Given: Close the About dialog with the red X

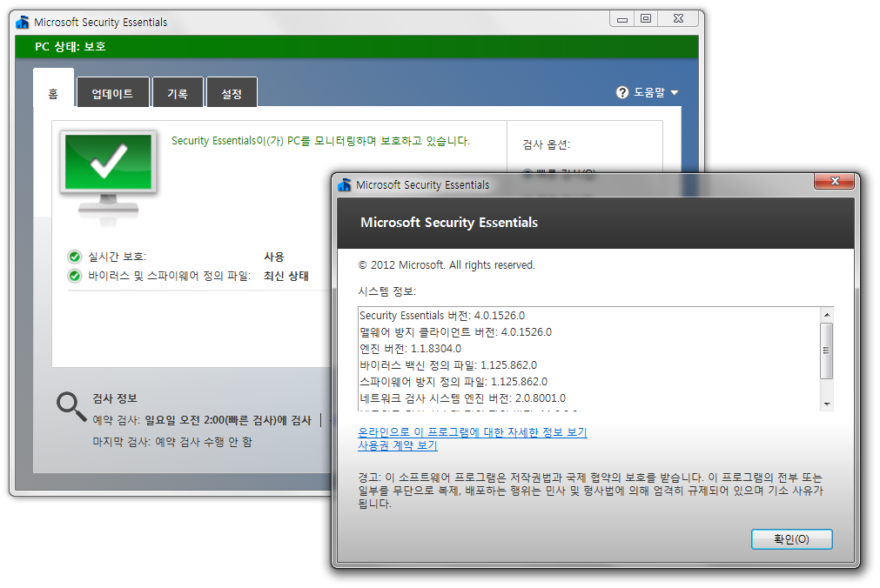Looking at the screenshot, I should [835, 181].
